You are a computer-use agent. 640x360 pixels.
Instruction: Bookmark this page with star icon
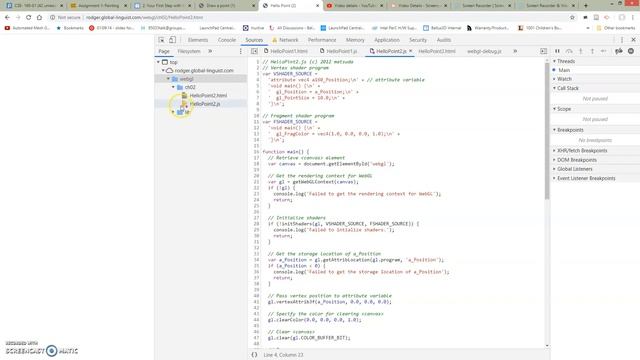[572, 18]
